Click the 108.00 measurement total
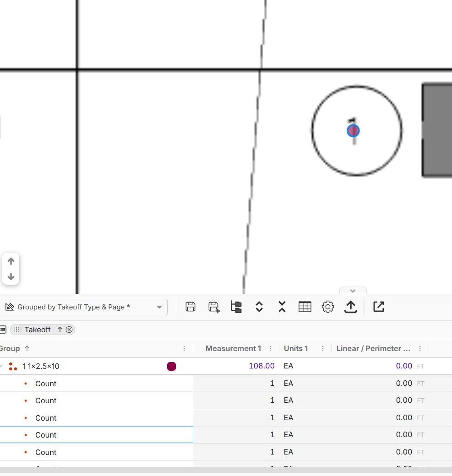Screen dimensions: 452x476 [261, 366]
